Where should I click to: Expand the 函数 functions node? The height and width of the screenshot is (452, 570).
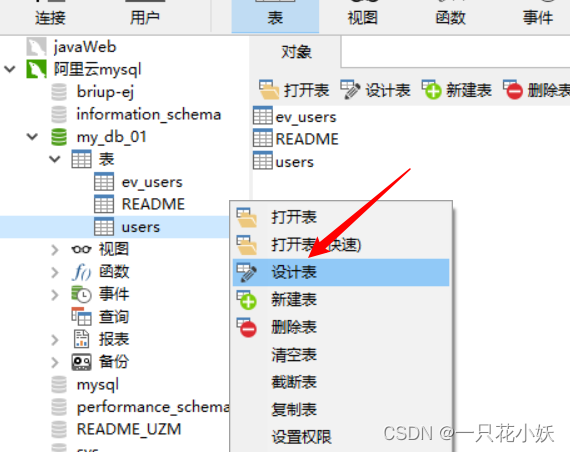55,272
